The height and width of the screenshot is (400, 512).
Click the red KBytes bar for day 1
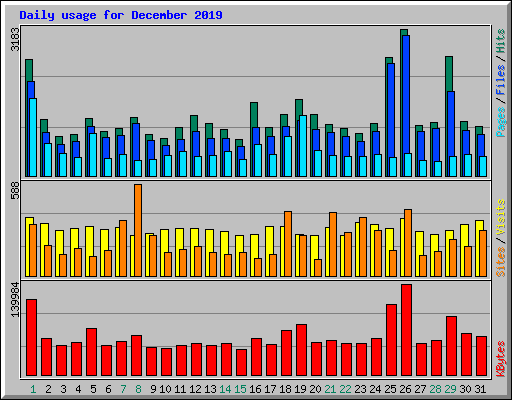pos(32,337)
